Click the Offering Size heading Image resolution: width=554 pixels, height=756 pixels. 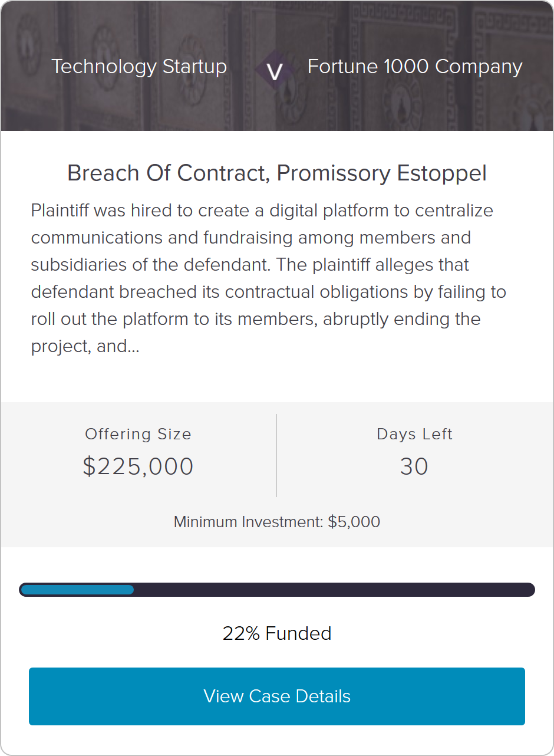click(x=138, y=434)
